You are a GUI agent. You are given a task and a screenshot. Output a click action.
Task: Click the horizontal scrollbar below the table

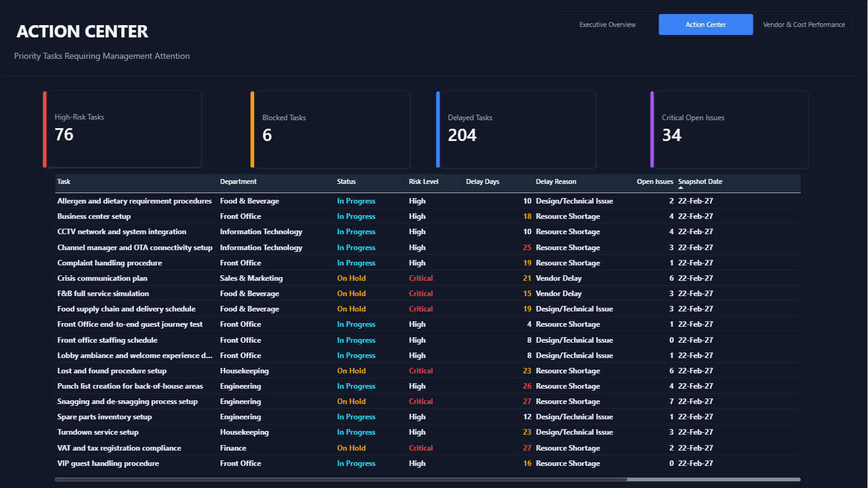(x=341, y=479)
